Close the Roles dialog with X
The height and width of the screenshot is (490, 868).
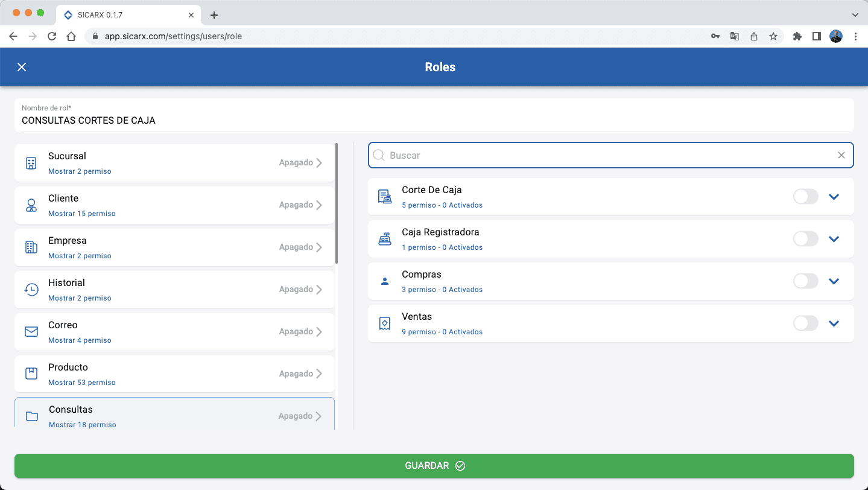coord(22,67)
